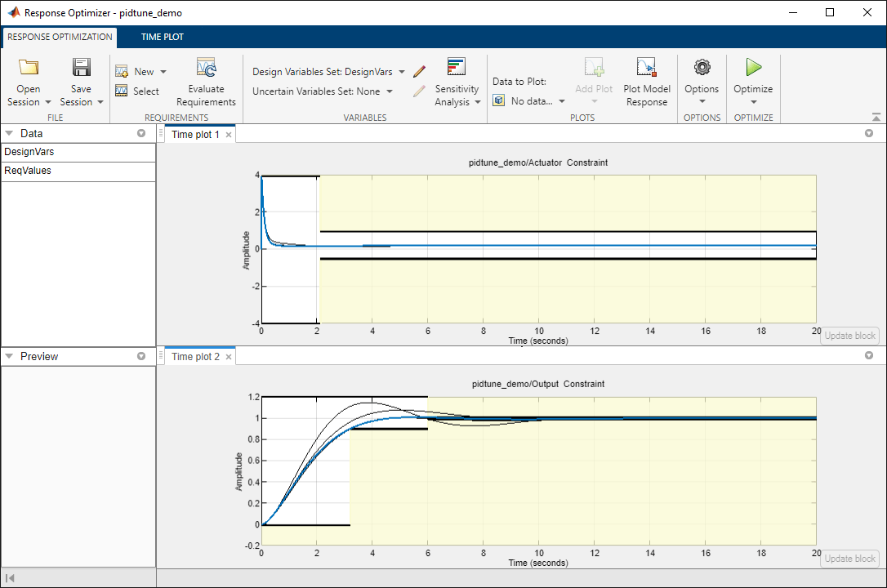Collapse the Preview panel
This screenshot has height=588, width=887.
point(9,356)
